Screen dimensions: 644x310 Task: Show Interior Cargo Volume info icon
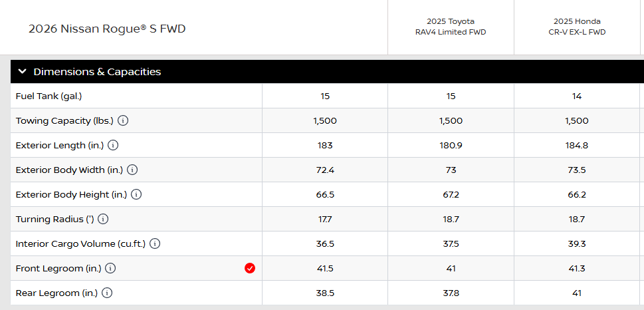155,243
